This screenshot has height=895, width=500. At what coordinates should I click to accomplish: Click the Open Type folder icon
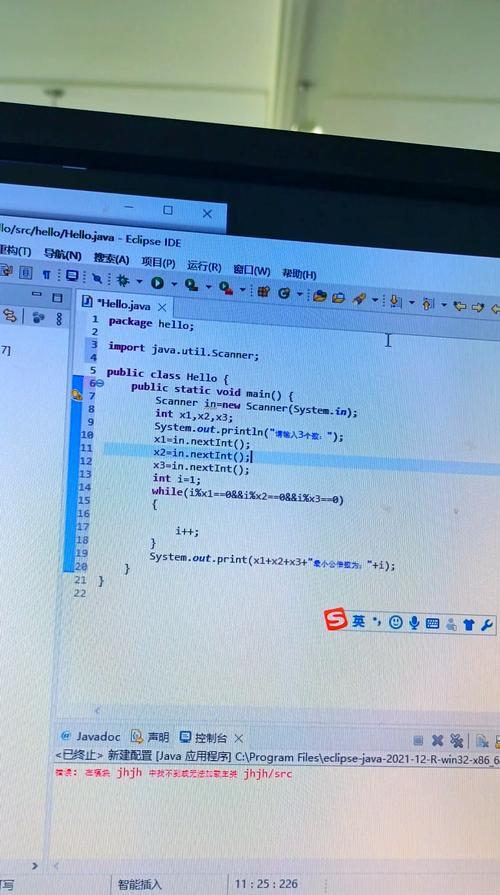pos(320,296)
